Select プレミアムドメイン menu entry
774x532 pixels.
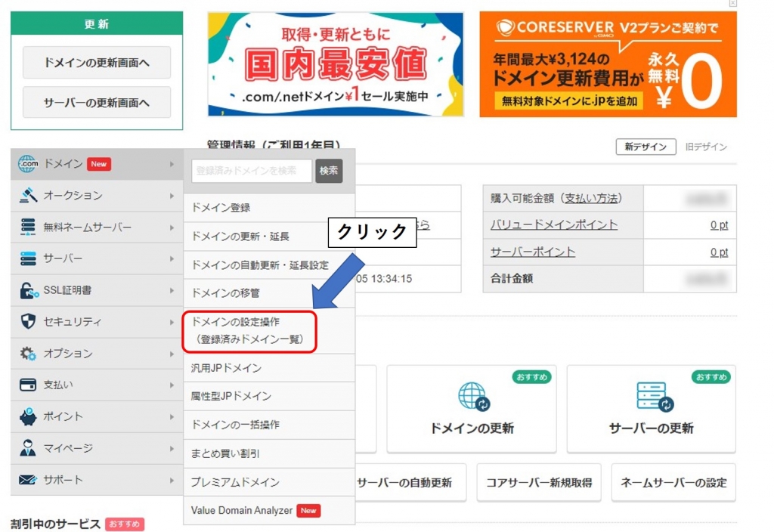269,482
